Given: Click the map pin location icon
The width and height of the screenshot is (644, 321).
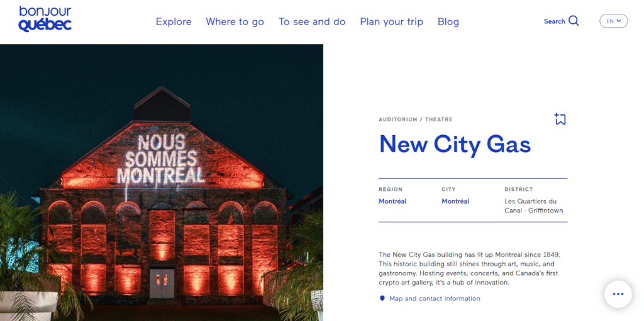Looking at the screenshot, I should point(382,298).
